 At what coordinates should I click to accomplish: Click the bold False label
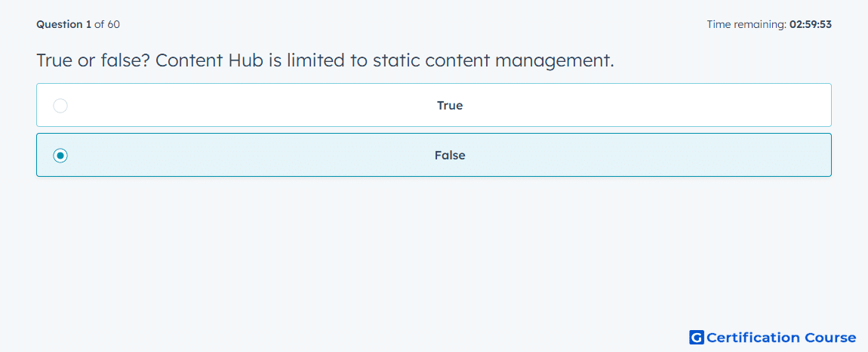(x=450, y=156)
